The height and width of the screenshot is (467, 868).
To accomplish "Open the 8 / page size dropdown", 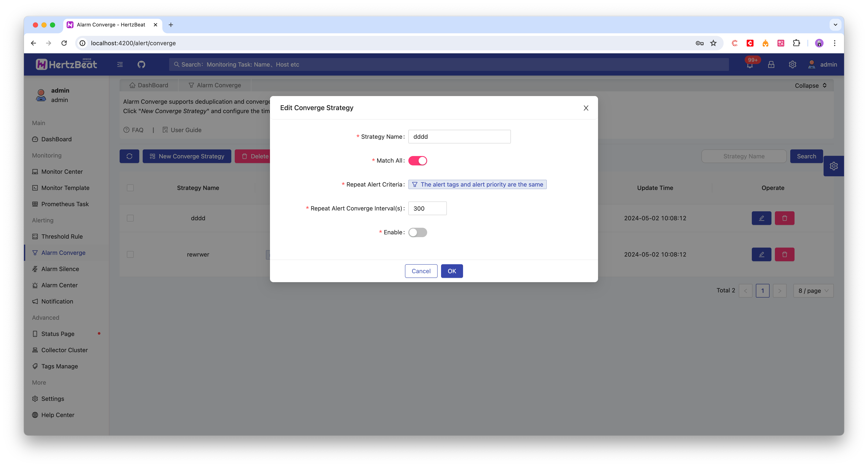I will coord(813,290).
